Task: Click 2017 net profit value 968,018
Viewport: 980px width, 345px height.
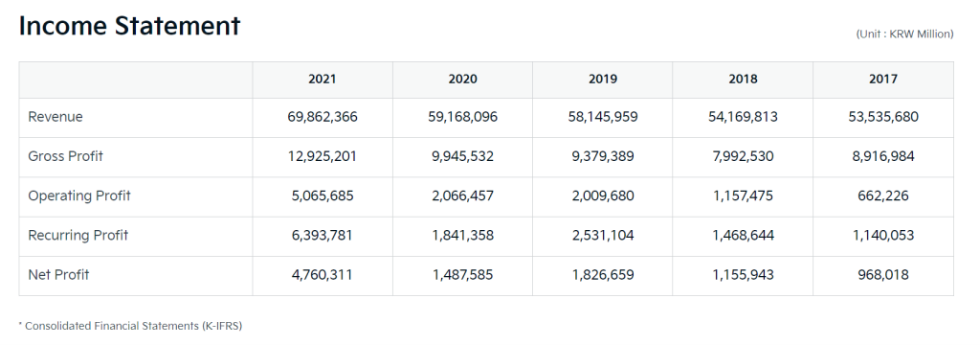Action: click(883, 274)
